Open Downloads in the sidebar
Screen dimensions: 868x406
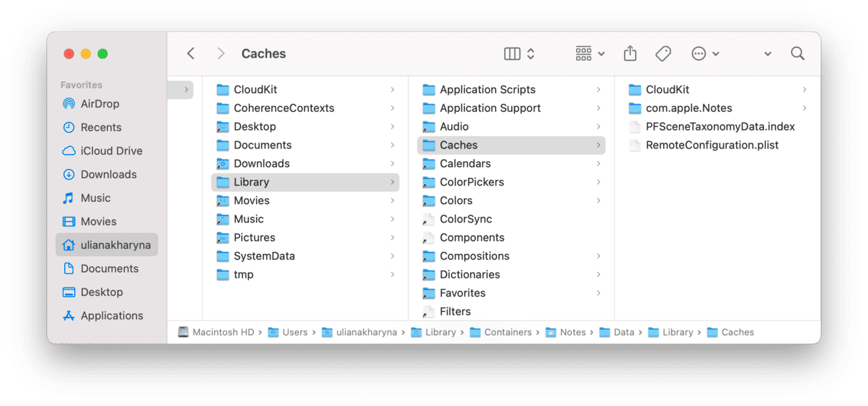click(108, 174)
